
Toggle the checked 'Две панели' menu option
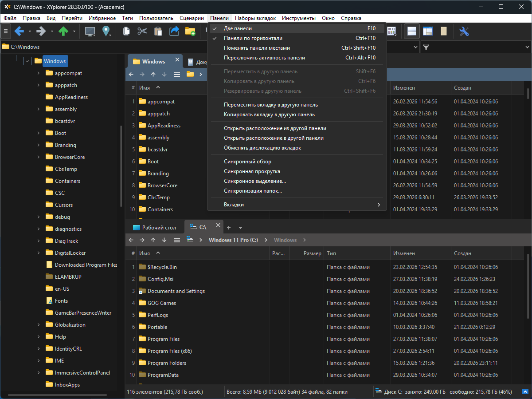pos(238,28)
